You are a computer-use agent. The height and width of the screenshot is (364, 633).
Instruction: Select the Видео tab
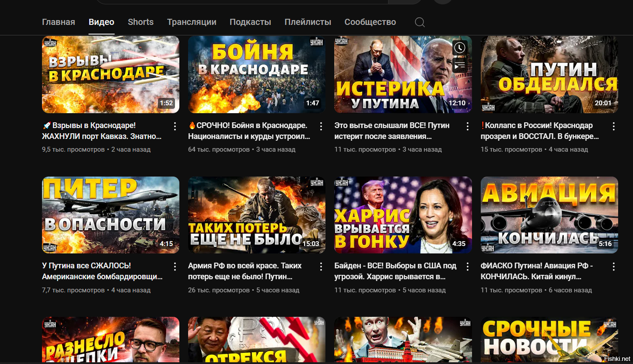coord(101,22)
